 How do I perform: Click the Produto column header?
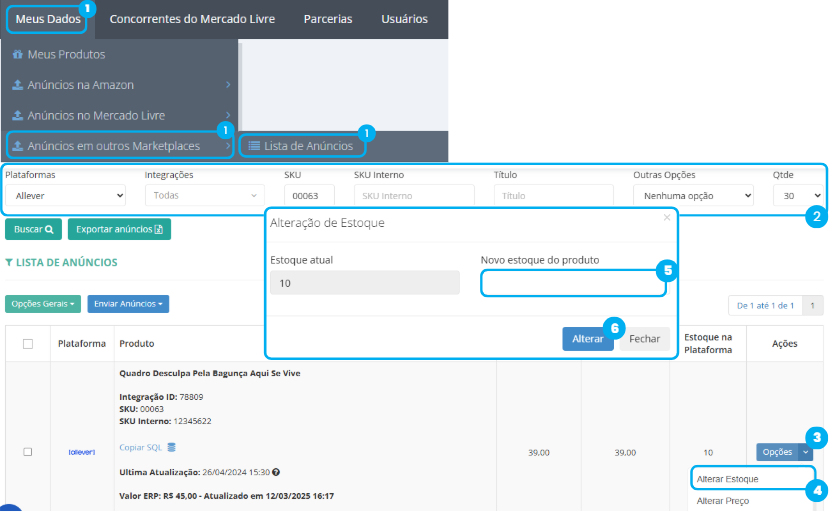(137, 343)
